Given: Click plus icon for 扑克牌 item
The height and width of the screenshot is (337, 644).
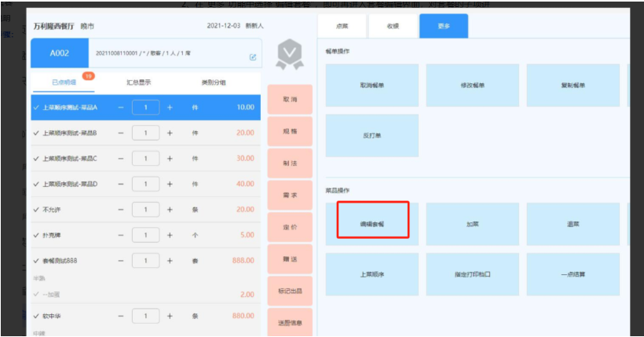Looking at the screenshot, I should pyautogui.click(x=170, y=235).
